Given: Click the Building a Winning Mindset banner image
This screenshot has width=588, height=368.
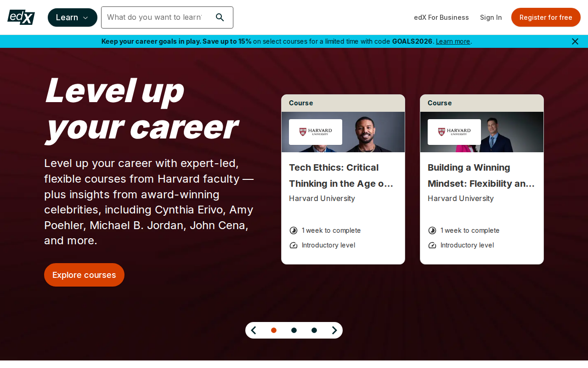Looking at the screenshot, I should pos(482,132).
